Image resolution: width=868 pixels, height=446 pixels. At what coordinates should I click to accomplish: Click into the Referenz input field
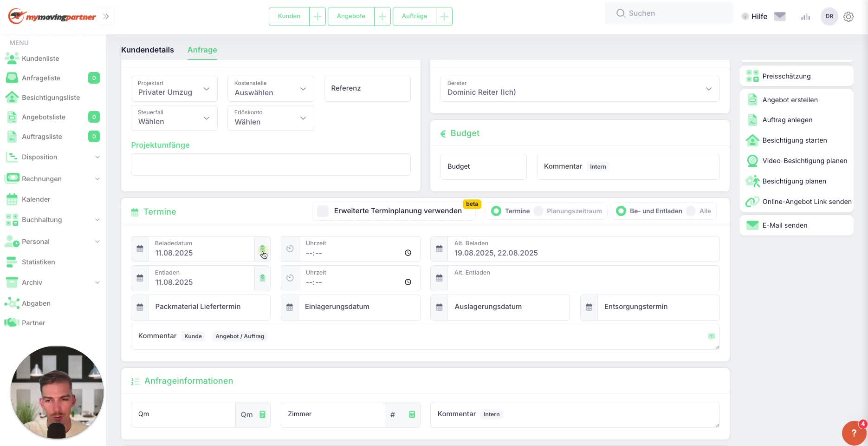(367, 89)
